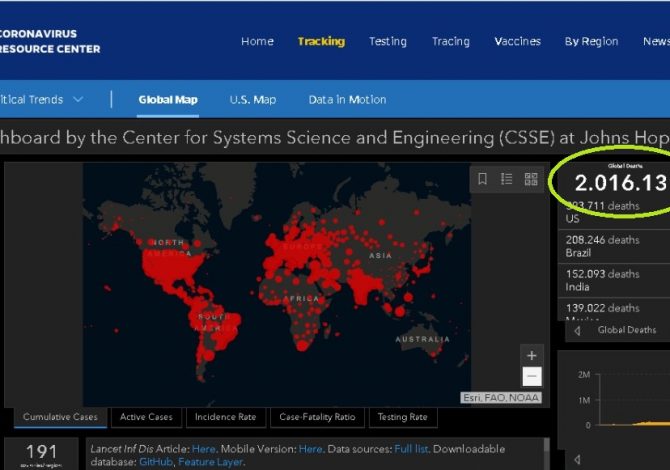Open the basemap gallery grid icon
This screenshot has height=470, width=670.
pyautogui.click(x=531, y=179)
